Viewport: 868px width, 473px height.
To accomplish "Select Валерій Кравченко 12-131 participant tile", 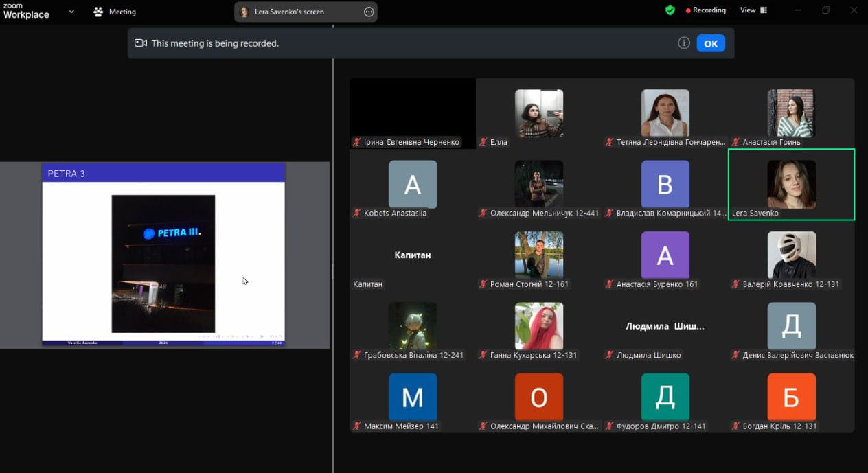I will tap(791, 255).
